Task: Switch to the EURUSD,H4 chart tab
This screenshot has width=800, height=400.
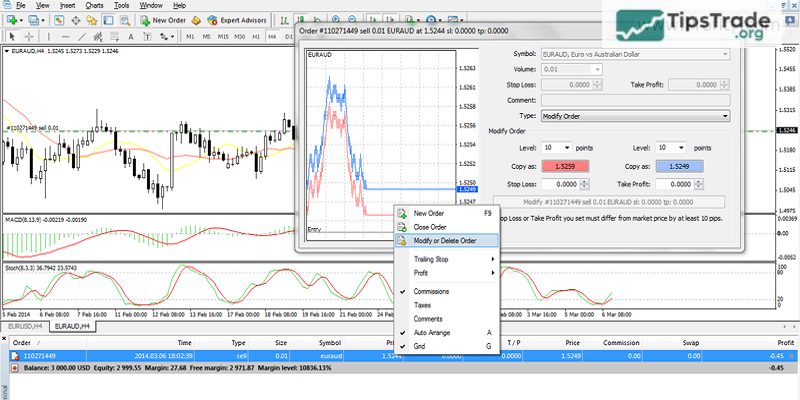Action: coord(26,326)
